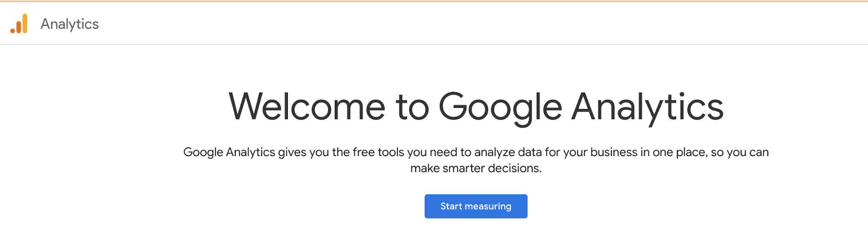Click the phrase free tools in description

[x=379, y=152]
